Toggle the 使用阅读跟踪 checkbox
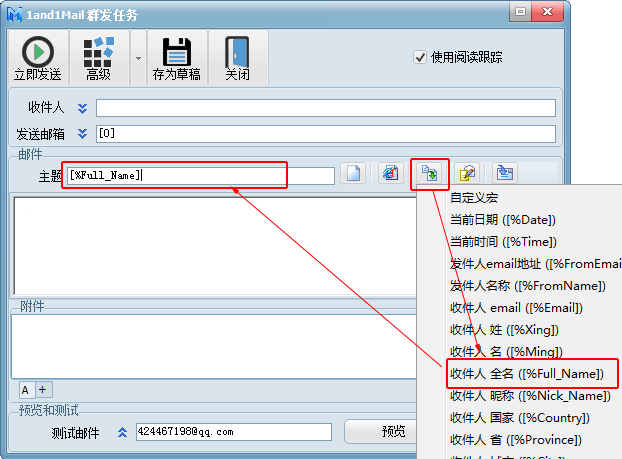 click(x=420, y=57)
